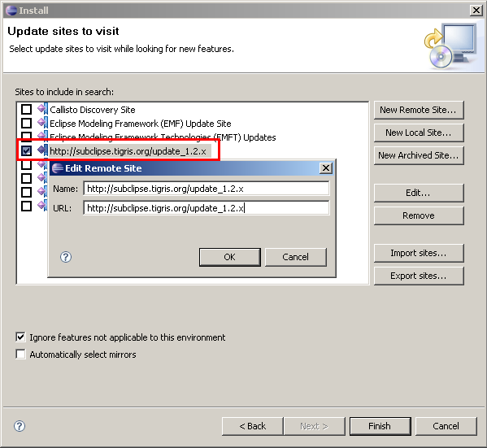Image resolution: width=487 pixels, height=448 pixels.
Task: Click the Callisto Discovery Site bookmark icon
Action: pyautogui.click(x=42, y=109)
